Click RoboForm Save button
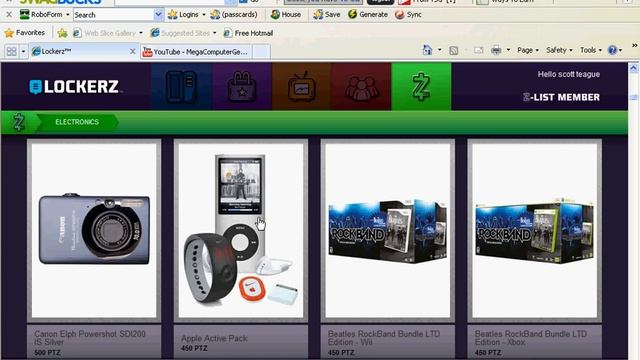The height and width of the screenshot is (360, 640). [327, 15]
